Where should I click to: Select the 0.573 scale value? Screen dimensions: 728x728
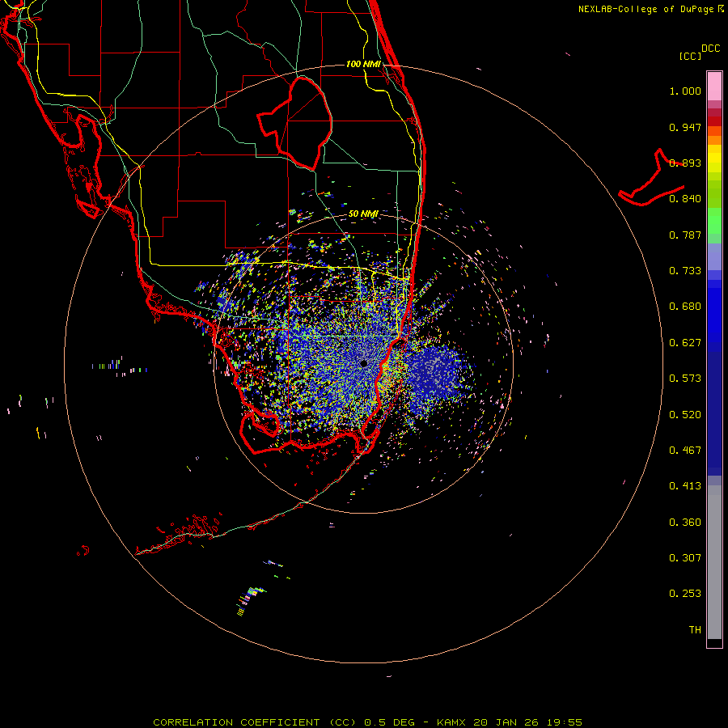(685, 379)
